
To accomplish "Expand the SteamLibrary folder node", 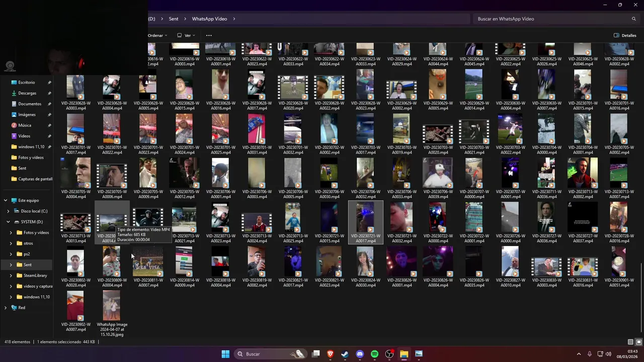I will [11, 276].
